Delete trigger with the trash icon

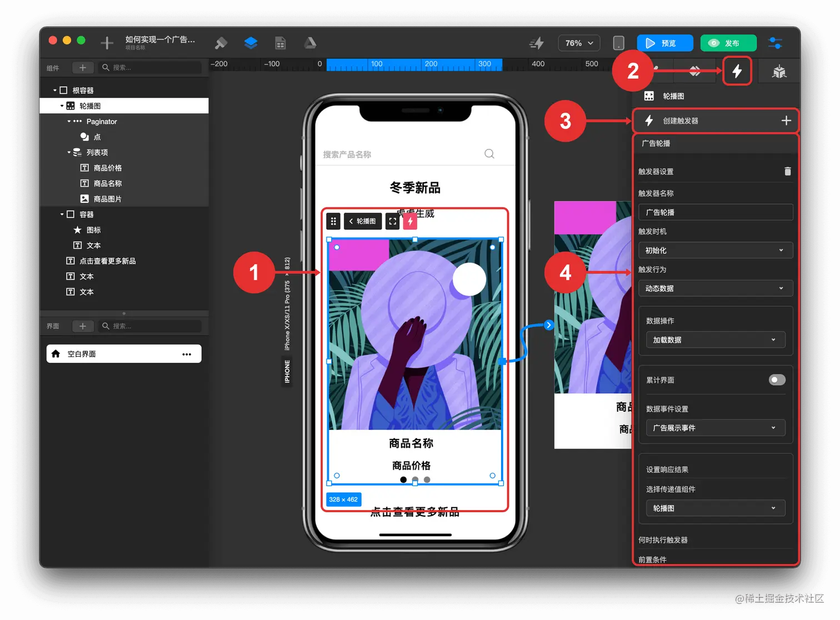click(787, 171)
